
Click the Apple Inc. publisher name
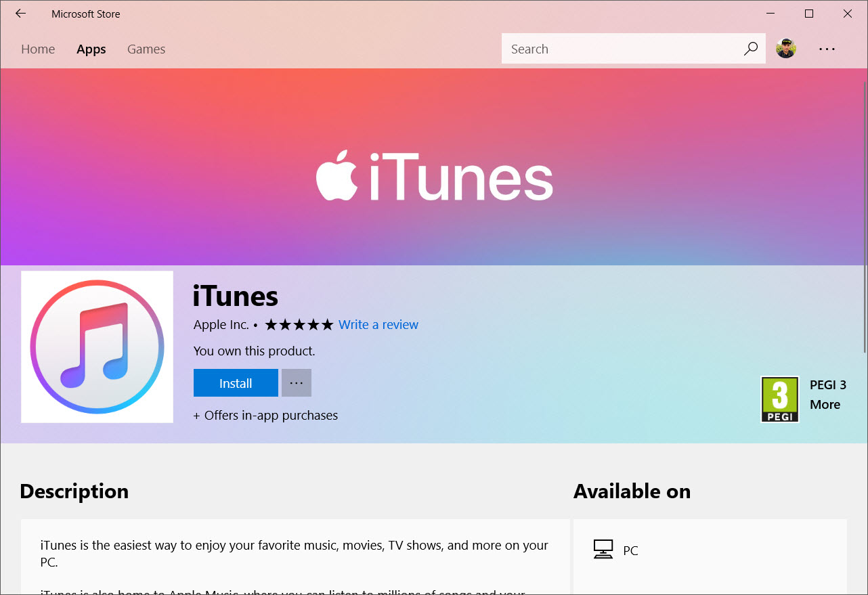(x=221, y=324)
